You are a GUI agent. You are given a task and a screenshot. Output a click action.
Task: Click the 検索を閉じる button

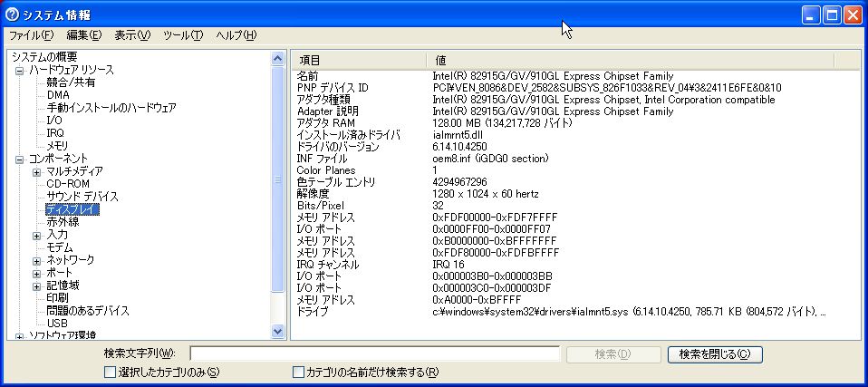click(714, 353)
